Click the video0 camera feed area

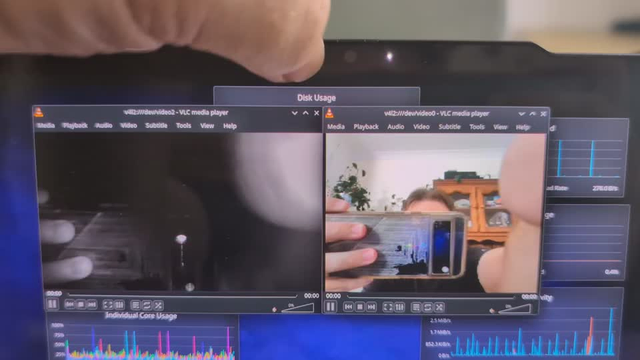(x=436, y=213)
